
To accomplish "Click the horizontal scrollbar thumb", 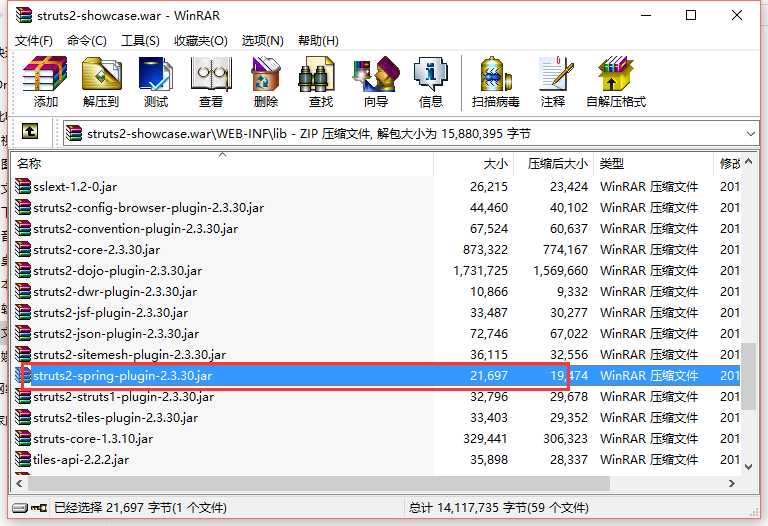I will coord(319,483).
